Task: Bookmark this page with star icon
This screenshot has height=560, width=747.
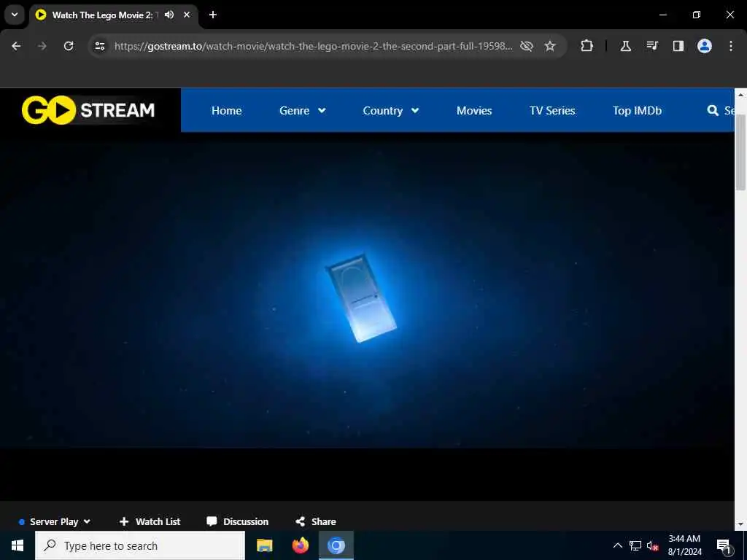Action: (x=550, y=46)
